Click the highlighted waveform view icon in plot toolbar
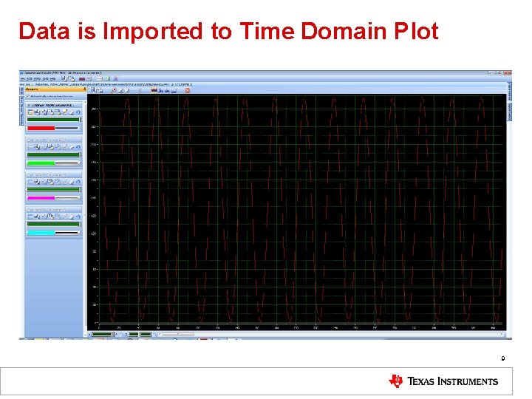Image resolution: width=532 pixels, height=399 pixels. [154, 90]
